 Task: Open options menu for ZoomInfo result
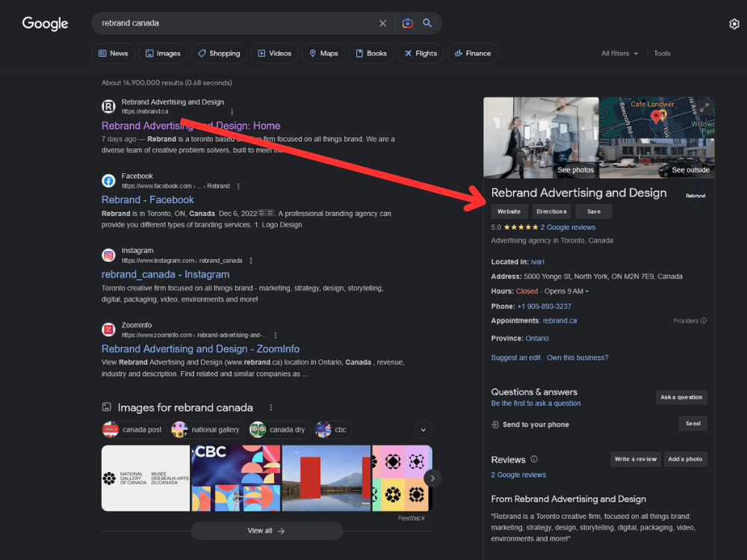tap(276, 335)
